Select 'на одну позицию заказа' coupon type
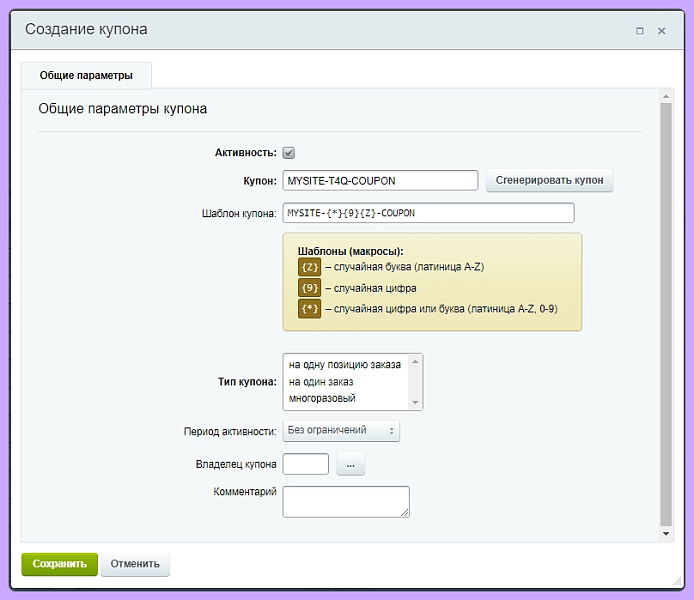 344,364
